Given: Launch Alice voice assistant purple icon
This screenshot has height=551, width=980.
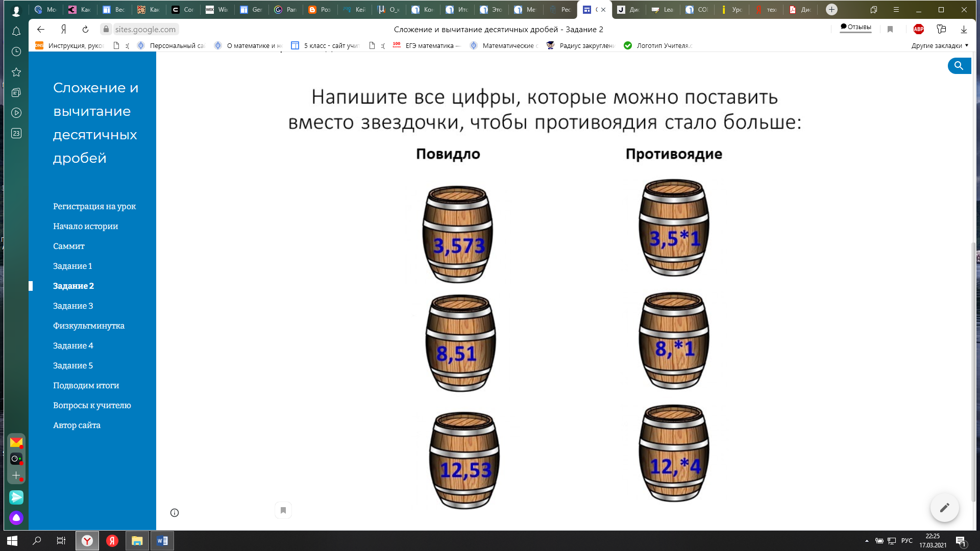Looking at the screenshot, I should click(x=16, y=518).
